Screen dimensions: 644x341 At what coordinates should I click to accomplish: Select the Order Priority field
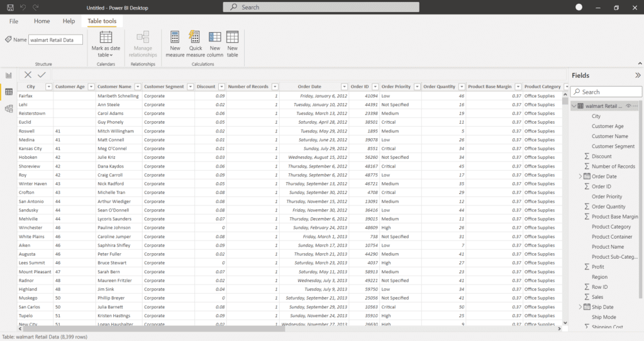point(607,197)
